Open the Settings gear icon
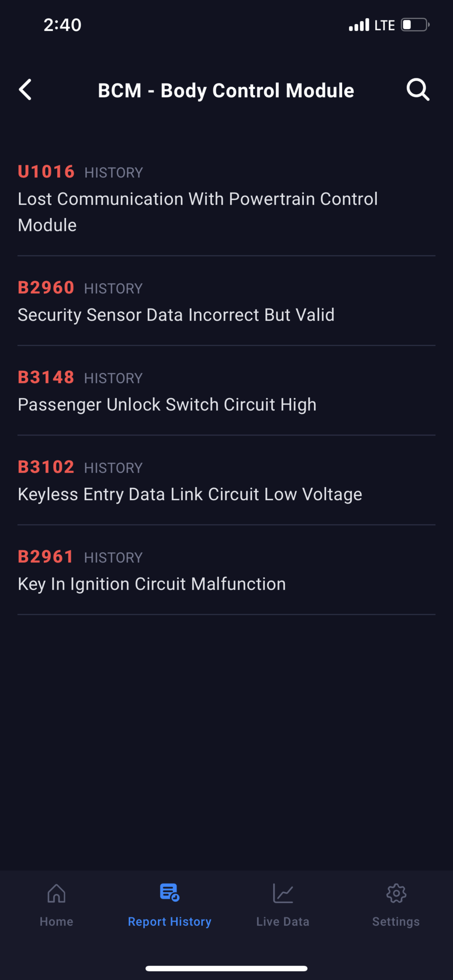Image resolution: width=453 pixels, height=980 pixels. (396, 893)
